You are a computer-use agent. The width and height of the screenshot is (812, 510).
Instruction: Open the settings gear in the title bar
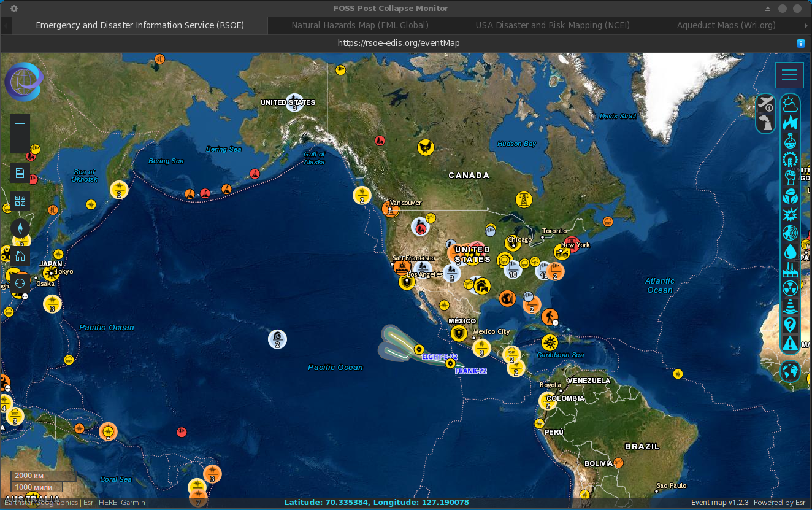point(14,9)
